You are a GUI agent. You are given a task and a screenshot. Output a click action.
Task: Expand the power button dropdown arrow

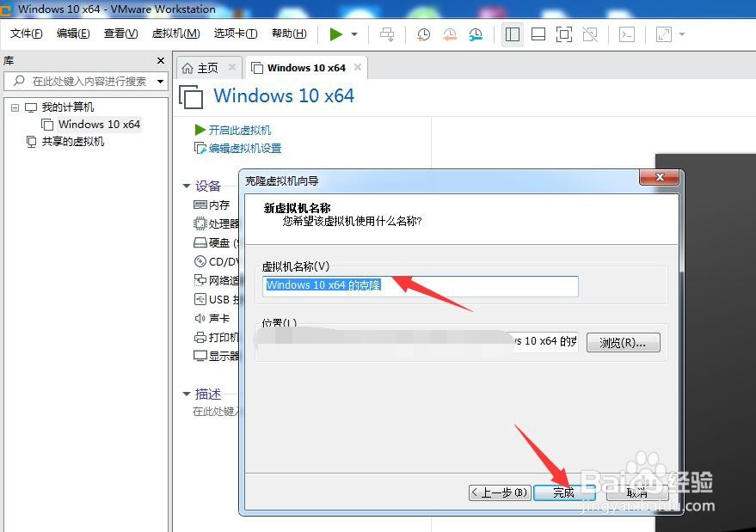[353, 34]
